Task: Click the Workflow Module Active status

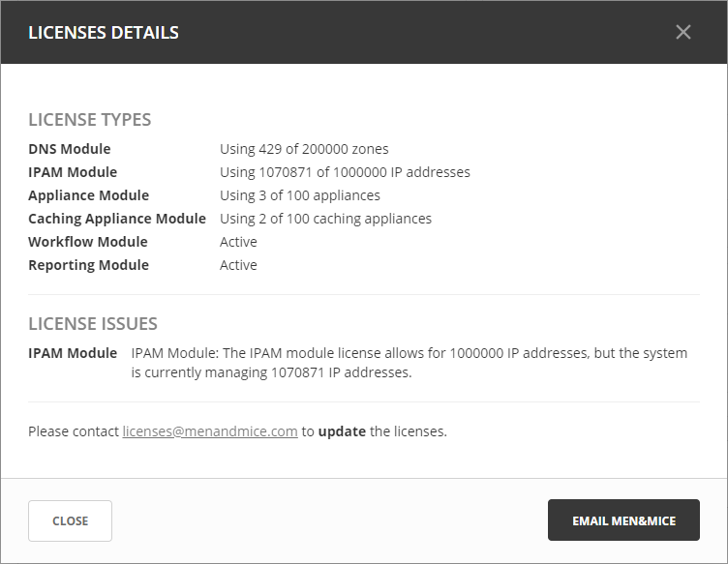Action: pos(238,242)
